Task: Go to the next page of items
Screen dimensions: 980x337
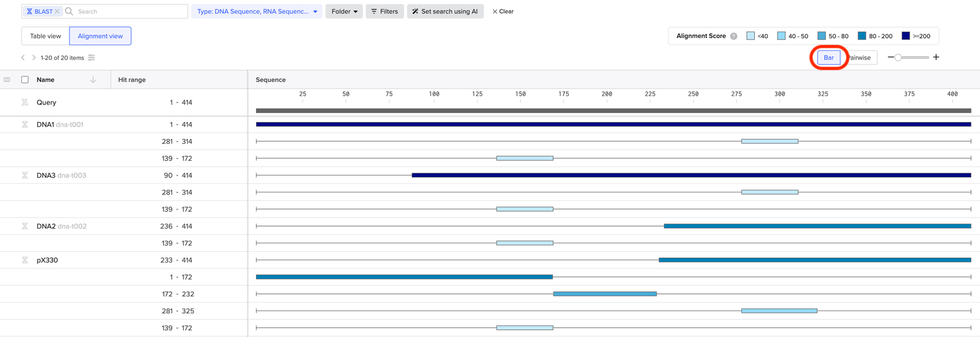Action: click(34, 57)
